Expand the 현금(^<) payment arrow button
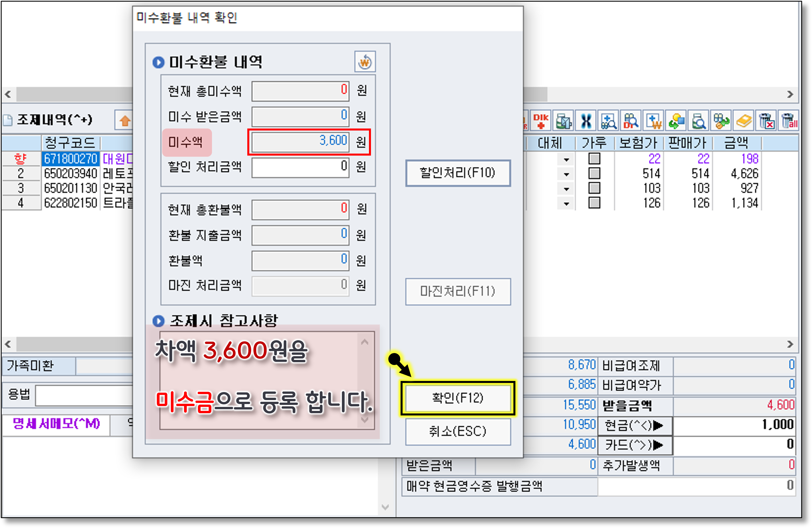This screenshot has height=528, width=812. pyautogui.click(x=634, y=426)
